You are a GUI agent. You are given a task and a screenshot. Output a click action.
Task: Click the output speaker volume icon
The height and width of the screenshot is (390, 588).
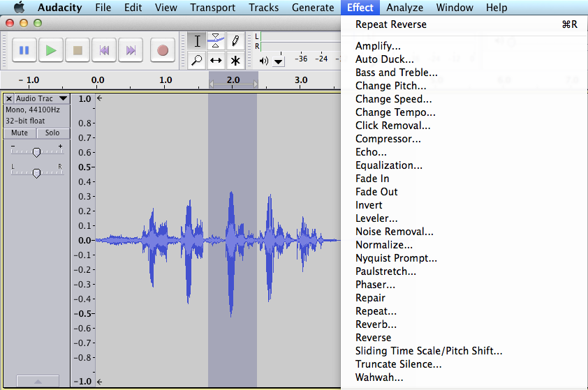point(264,61)
